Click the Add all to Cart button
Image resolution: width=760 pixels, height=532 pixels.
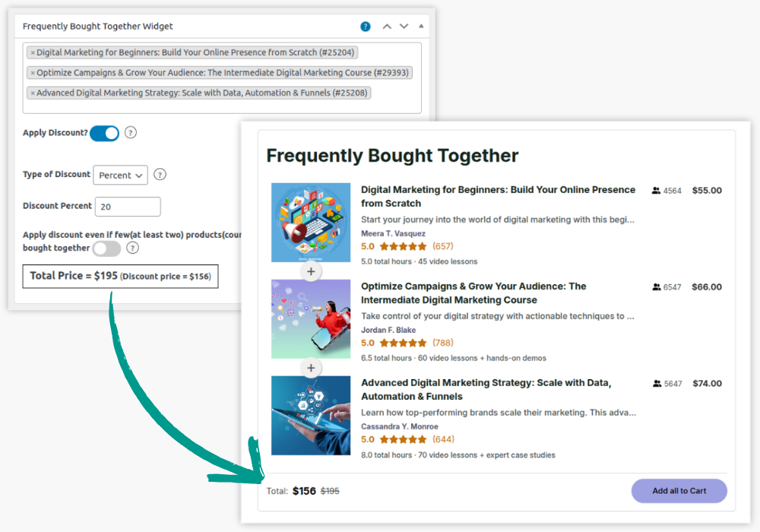[679, 491]
